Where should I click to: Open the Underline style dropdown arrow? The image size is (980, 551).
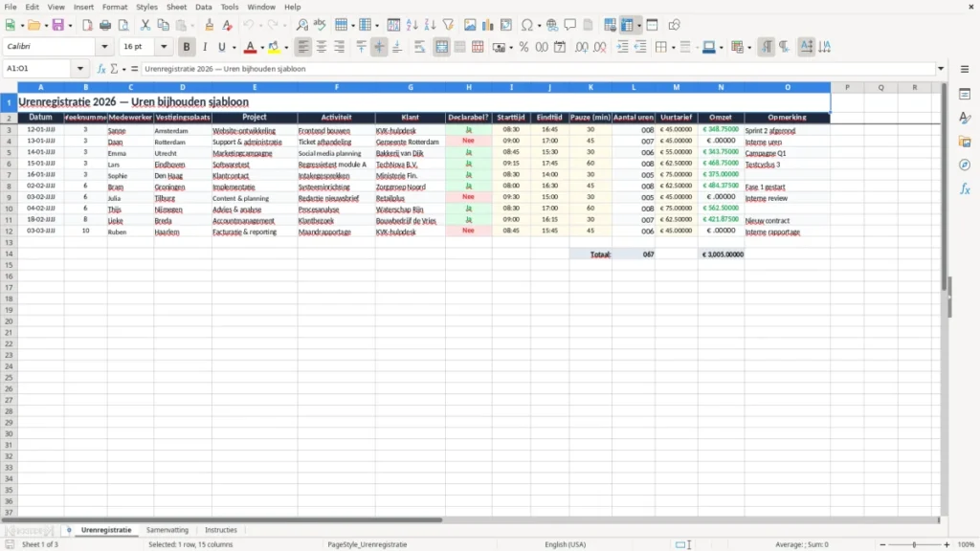(x=234, y=48)
